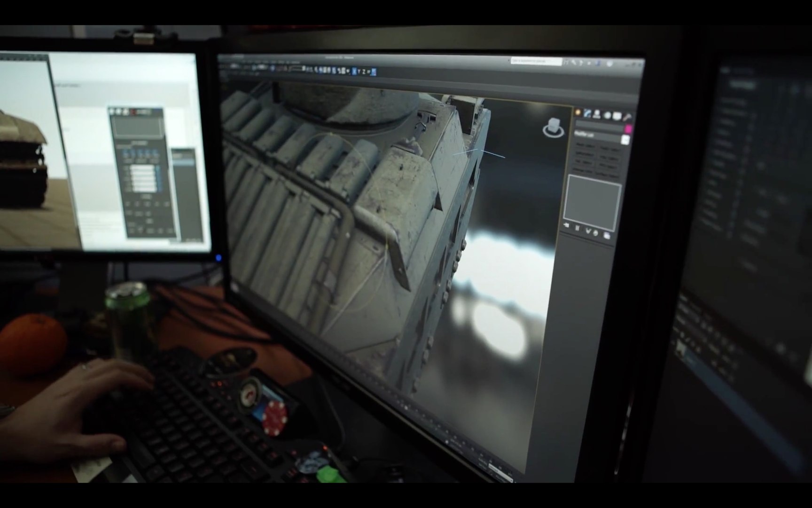812x508 pixels.
Task: Click the Make Unique icon
Action: (x=588, y=231)
